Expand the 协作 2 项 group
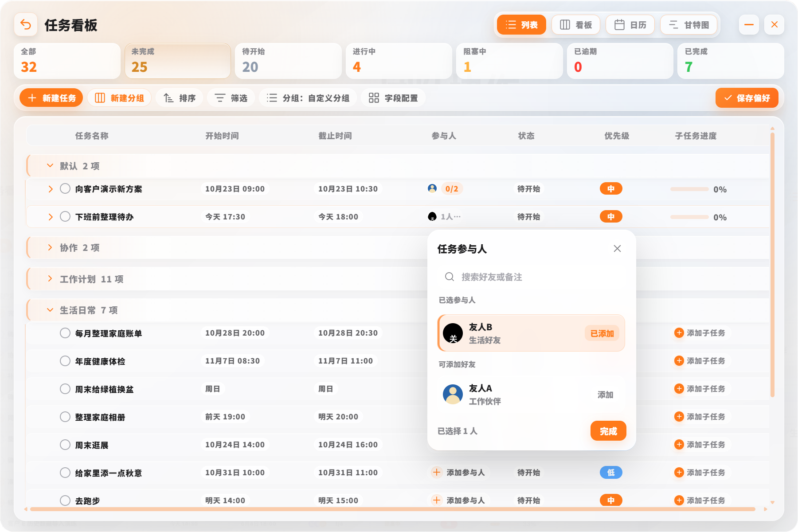Image resolution: width=798 pixels, height=532 pixels. (50, 247)
